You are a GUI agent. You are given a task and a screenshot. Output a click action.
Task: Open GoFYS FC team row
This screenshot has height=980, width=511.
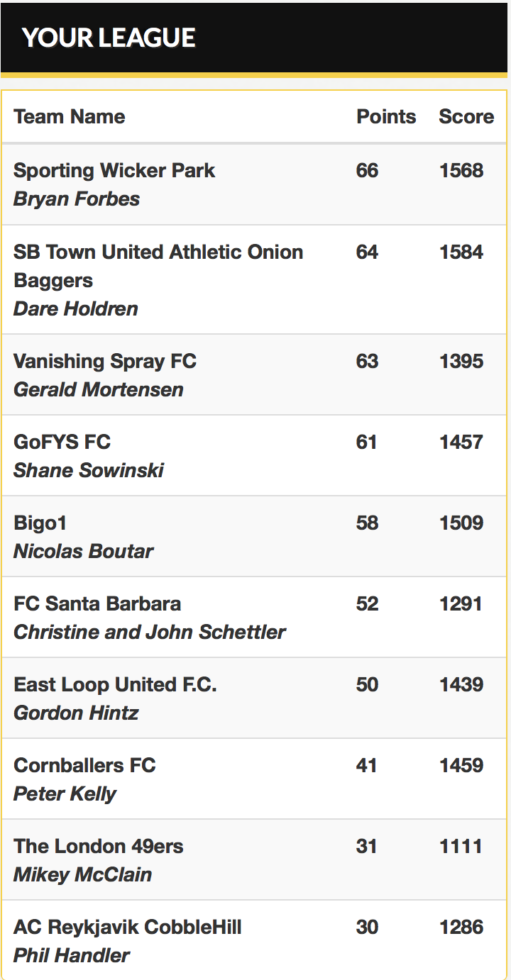pos(255,455)
